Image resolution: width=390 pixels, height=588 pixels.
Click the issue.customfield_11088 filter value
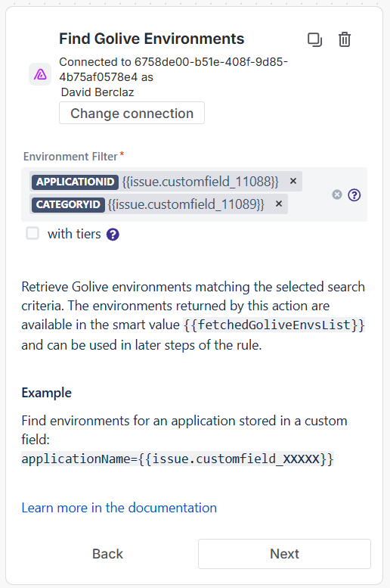(x=200, y=182)
